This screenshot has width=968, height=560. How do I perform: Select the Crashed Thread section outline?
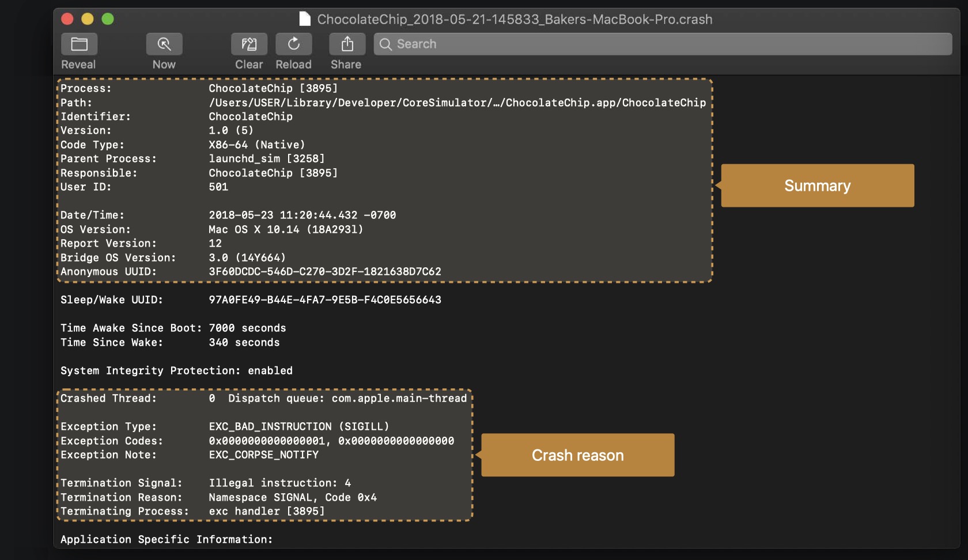(x=265, y=455)
